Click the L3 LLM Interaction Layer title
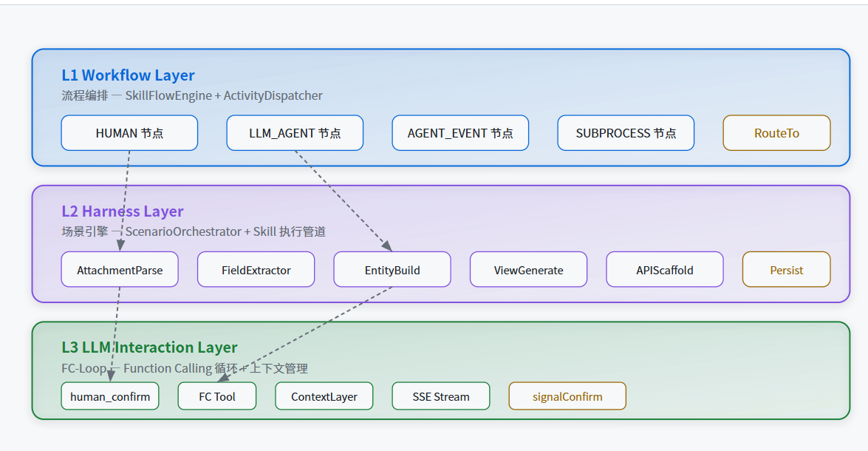 click(x=149, y=347)
